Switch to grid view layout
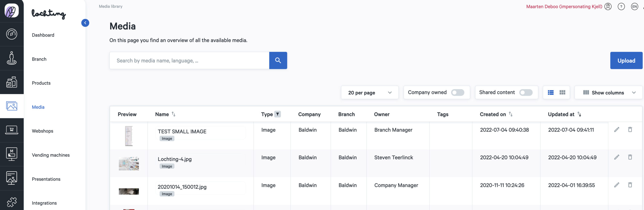 click(x=562, y=93)
